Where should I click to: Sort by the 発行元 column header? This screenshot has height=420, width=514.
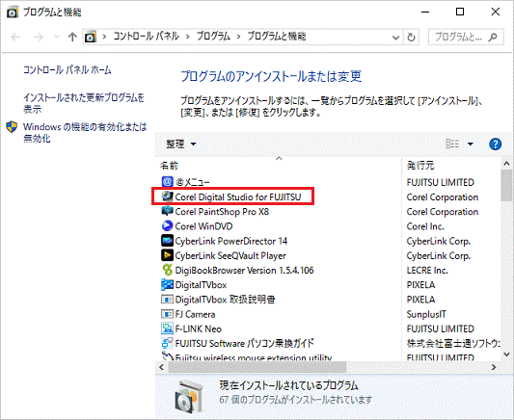(420, 166)
